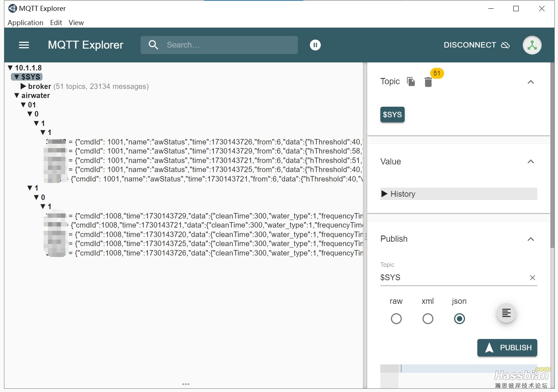
Task: Click the bottom three-dot panel handle
Action: (x=186, y=384)
